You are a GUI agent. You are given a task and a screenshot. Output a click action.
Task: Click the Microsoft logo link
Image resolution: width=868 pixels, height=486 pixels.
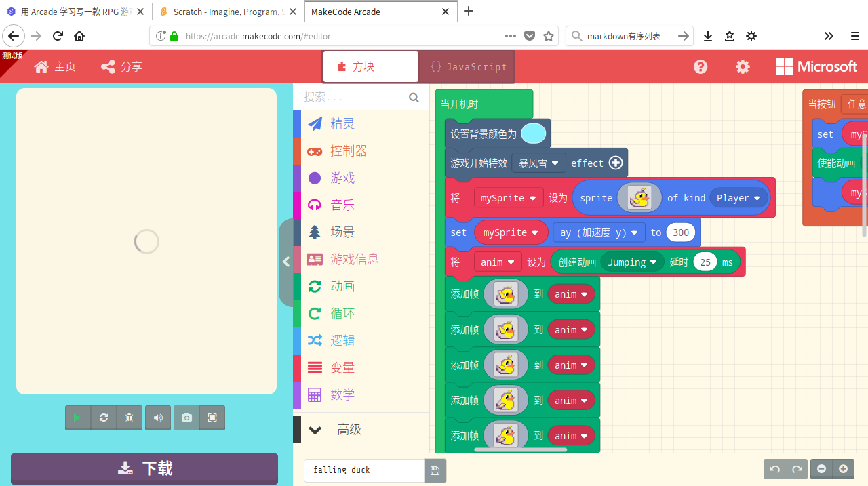(x=816, y=66)
